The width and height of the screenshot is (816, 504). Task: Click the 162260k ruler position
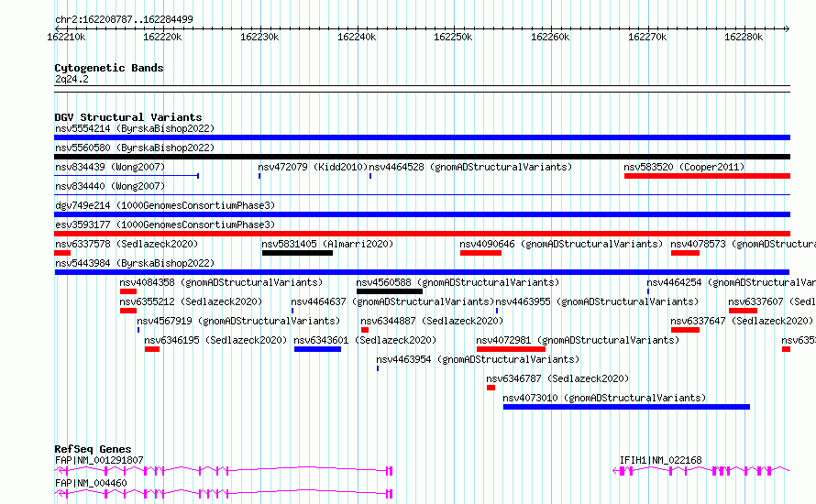[x=550, y=37]
